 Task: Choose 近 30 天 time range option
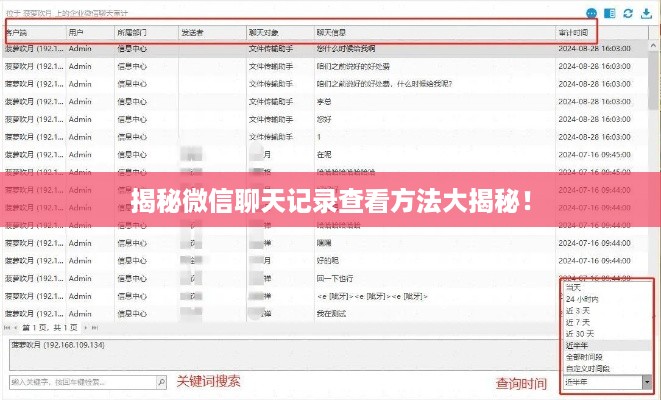(580, 334)
